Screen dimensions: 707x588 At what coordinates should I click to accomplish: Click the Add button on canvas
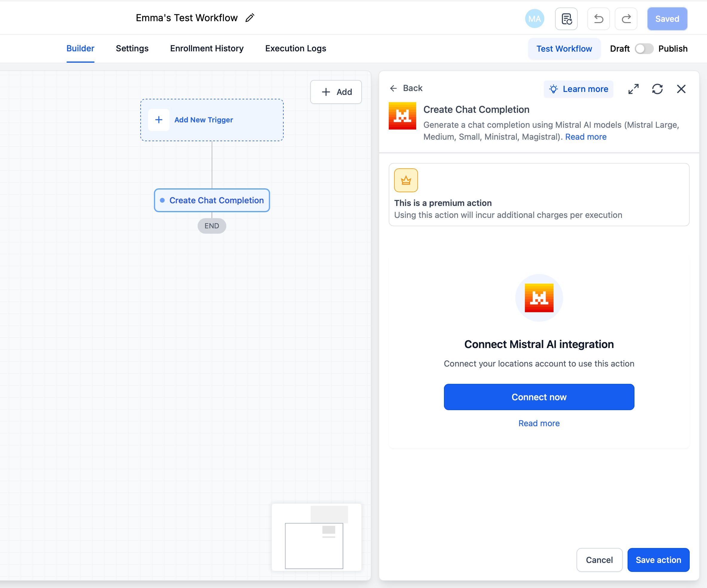point(336,92)
